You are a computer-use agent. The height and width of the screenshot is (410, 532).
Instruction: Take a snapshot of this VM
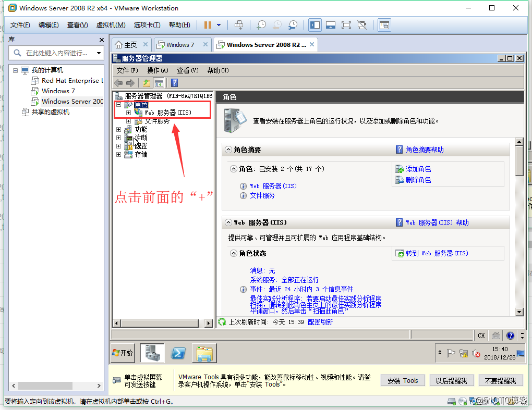click(261, 24)
